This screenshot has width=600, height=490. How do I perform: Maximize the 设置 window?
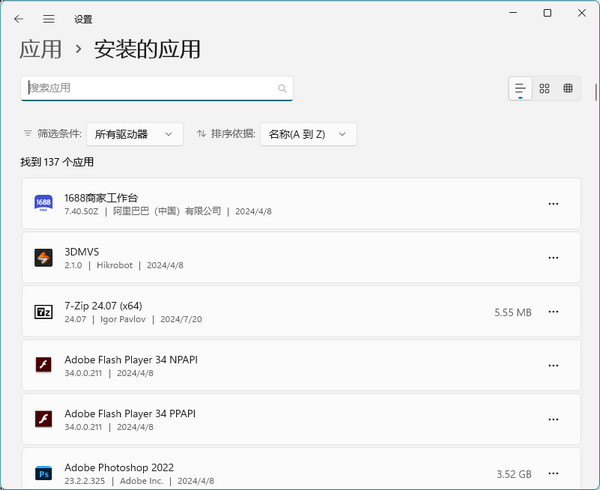(547, 13)
